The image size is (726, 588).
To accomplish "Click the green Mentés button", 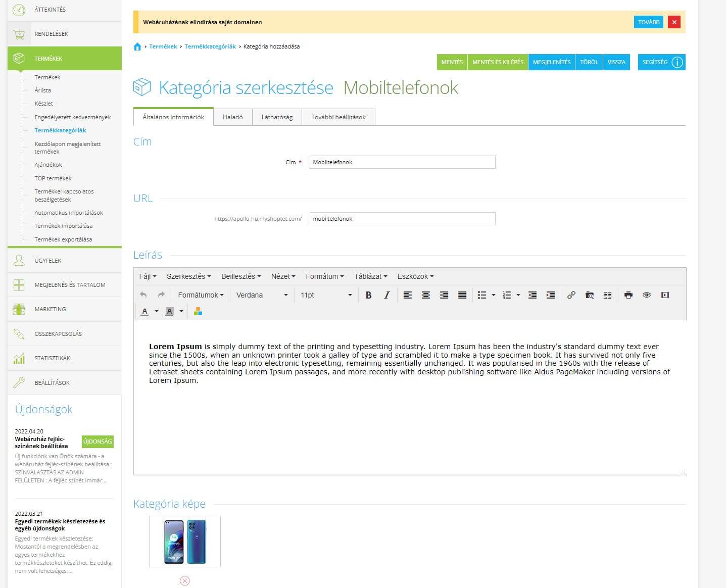I will [x=452, y=62].
